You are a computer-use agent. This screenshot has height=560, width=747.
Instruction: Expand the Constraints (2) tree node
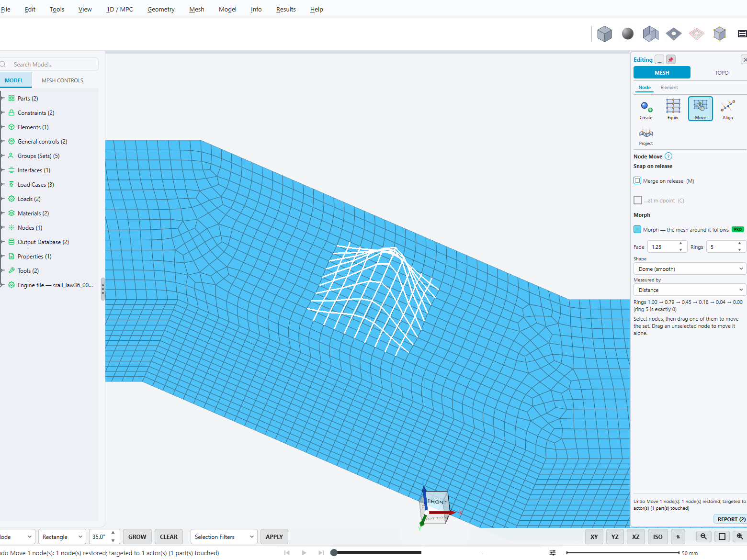3,112
